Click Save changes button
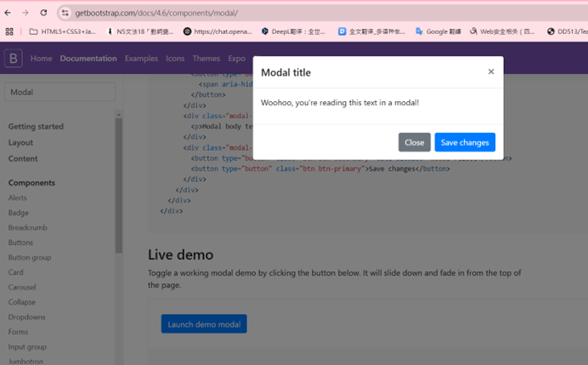Image resolution: width=588 pixels, height=365 pixels. click(465, 142)
